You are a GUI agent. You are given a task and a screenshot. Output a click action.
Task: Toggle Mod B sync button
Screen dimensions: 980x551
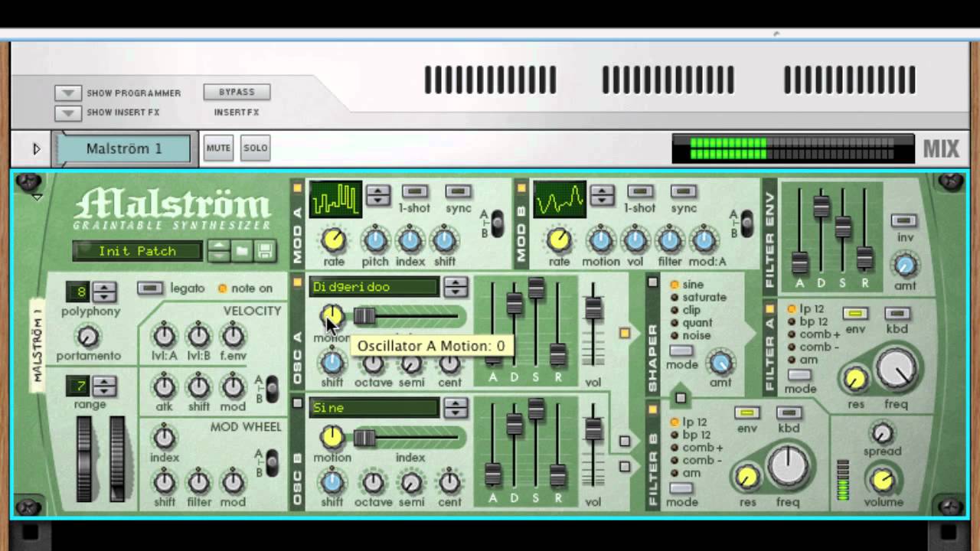(683, 191)
